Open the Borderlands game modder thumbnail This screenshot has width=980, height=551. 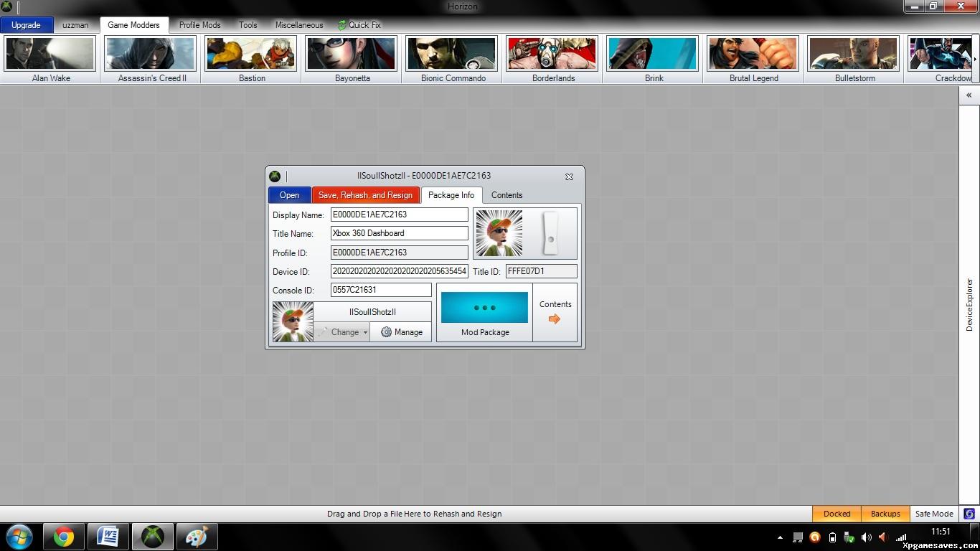(552, 54)
